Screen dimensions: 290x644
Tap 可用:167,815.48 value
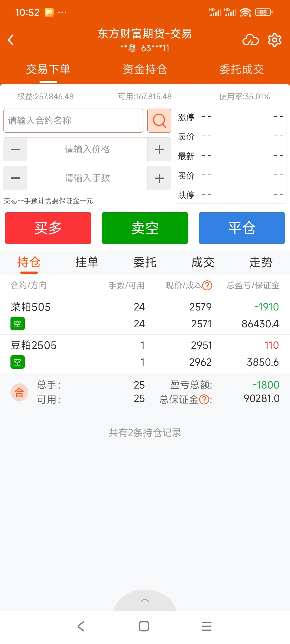click(145, 96)
